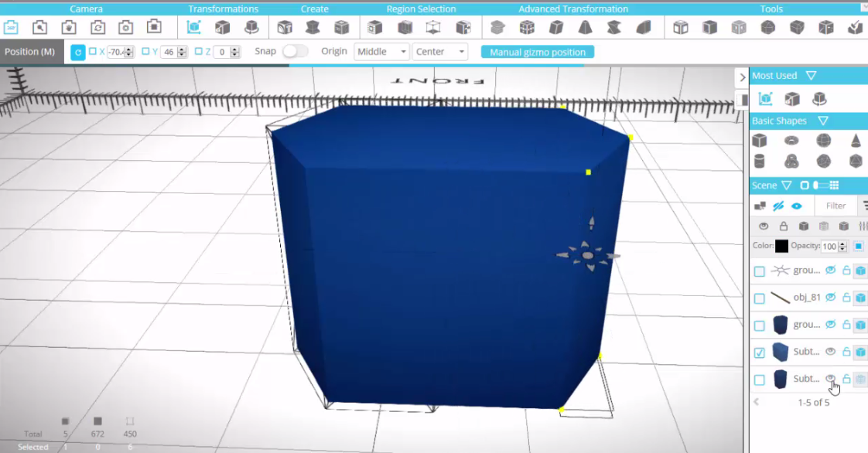Uncheck the selected Subt... row checkbox
Viewport: 868px width, 453px height.
coord(760,353)
